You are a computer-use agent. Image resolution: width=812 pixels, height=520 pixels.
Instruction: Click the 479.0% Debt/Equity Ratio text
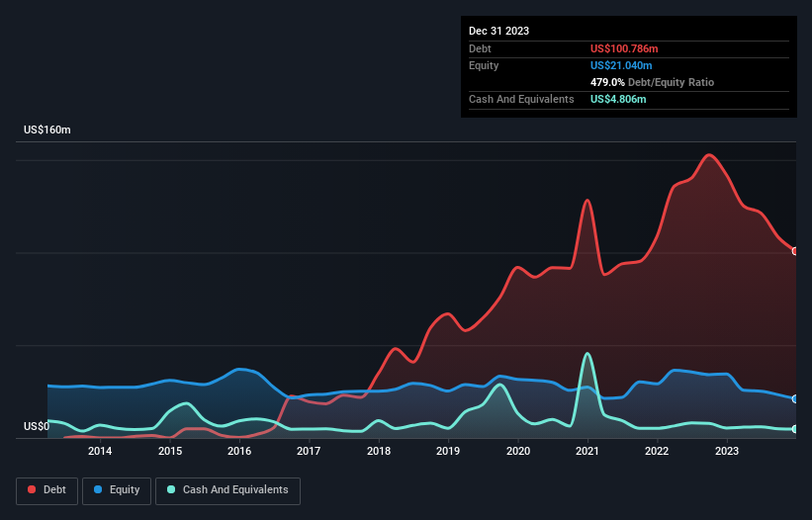[x=652, y=82]
